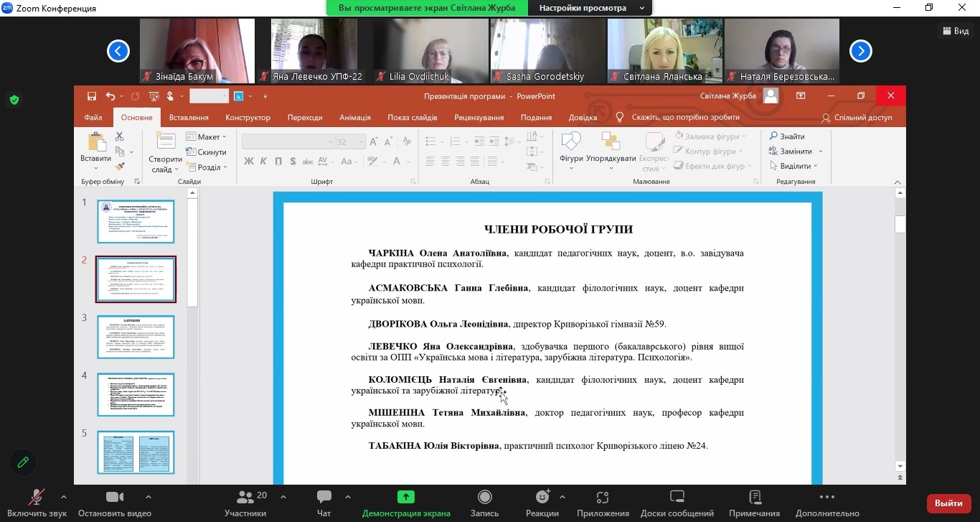The width and height of the screenshot is (980, 522).
Task: Open the font name combo box
Action: (288, 142)
